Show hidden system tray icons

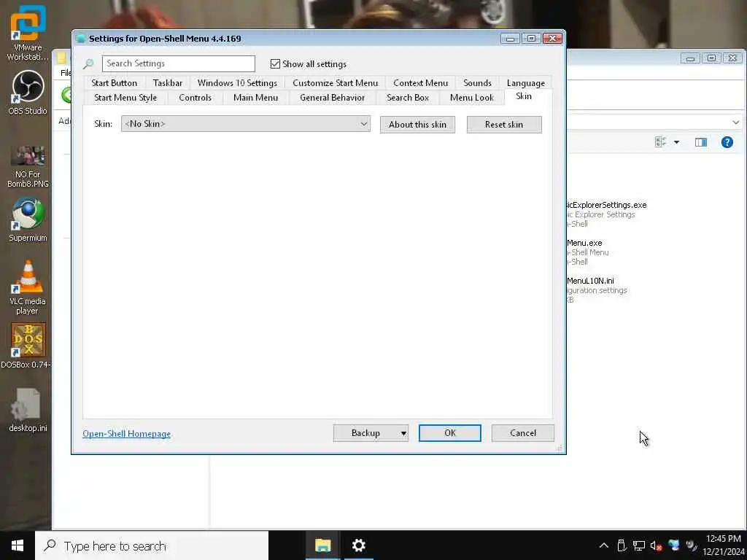pos(603,545)
